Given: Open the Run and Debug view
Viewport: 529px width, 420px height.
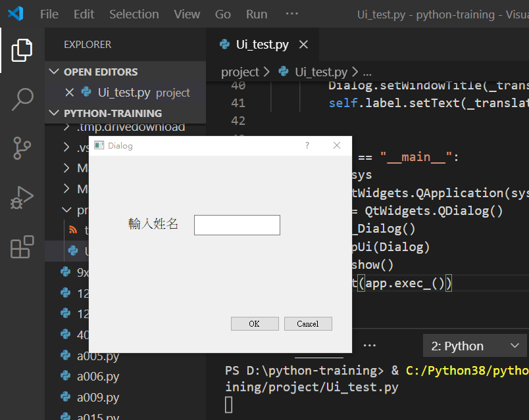Looking at the screenshot, I should [22, 196].
